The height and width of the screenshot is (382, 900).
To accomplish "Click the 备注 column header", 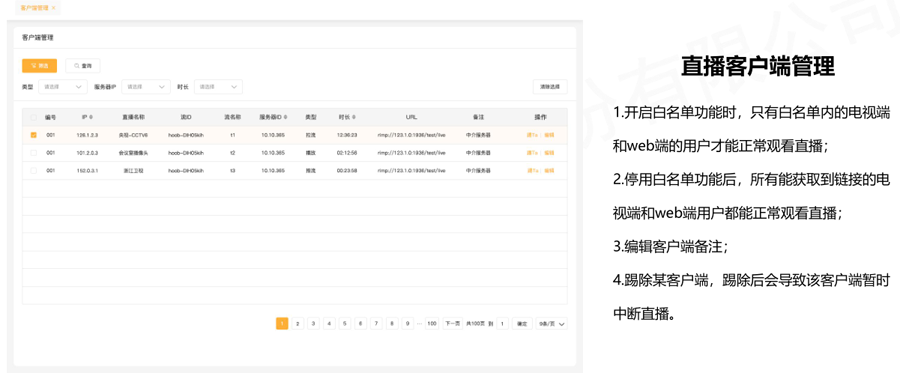I will pos(478,117).
